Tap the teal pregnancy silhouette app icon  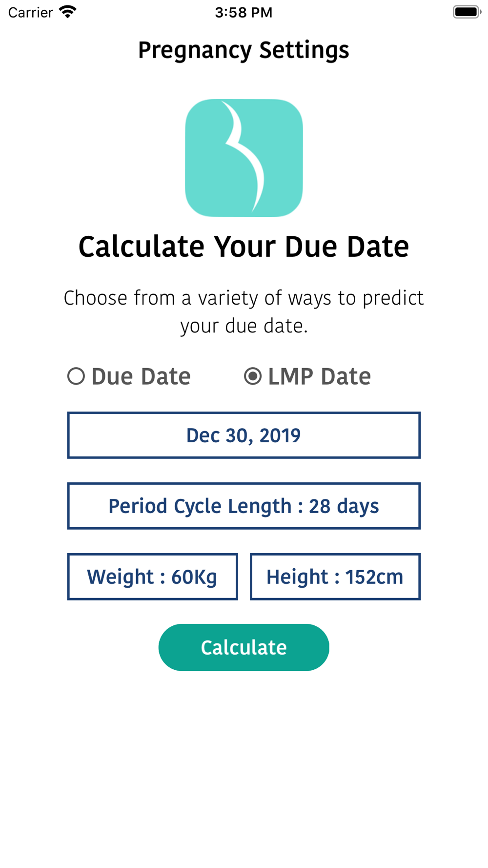[244, 158]
